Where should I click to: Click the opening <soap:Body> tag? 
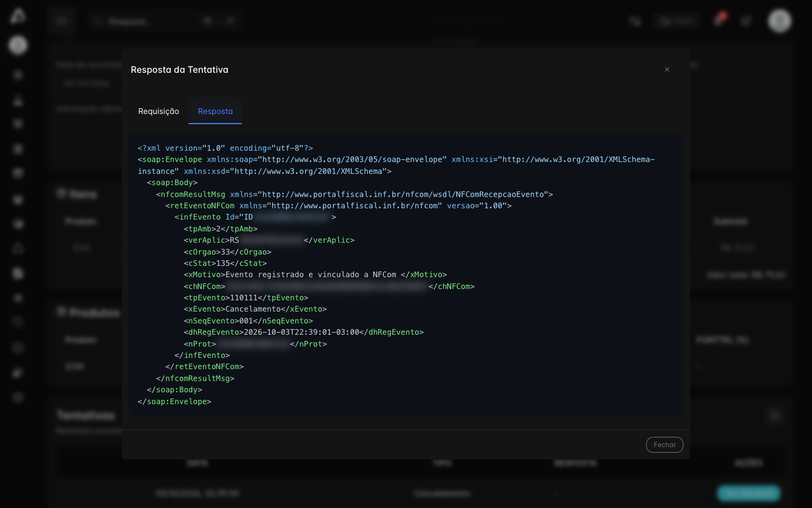tap(172, 182)
